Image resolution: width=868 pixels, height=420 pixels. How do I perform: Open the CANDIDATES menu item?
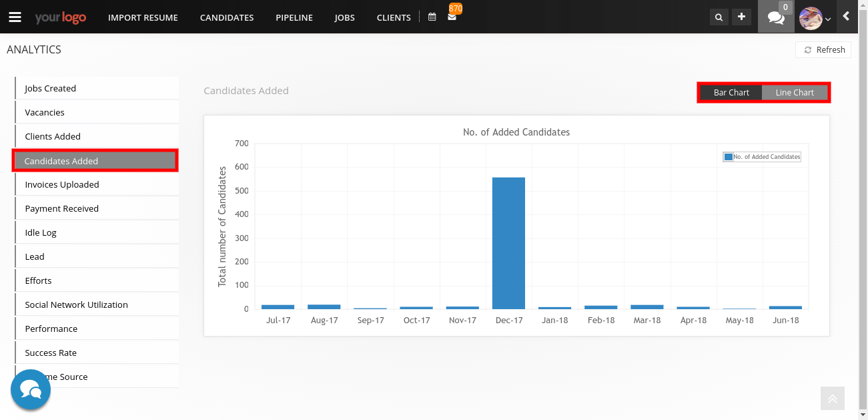click(227, 17)
